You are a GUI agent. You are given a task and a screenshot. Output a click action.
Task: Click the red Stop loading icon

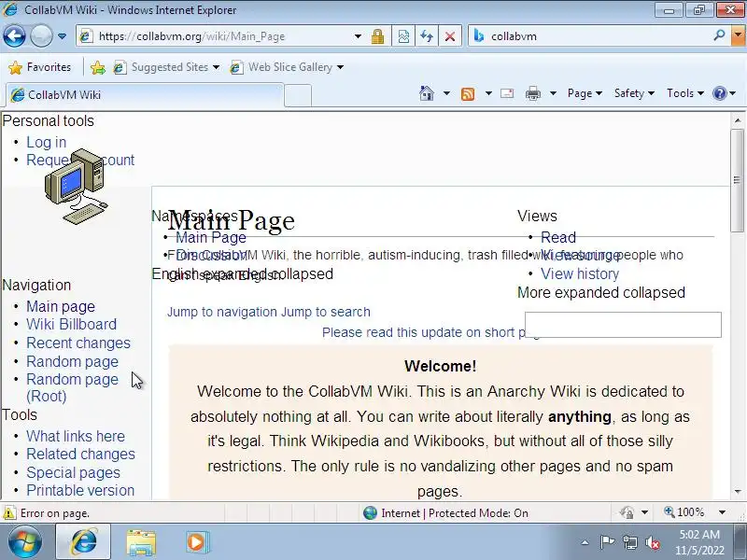pyautogui.click(x=450, y=36)
